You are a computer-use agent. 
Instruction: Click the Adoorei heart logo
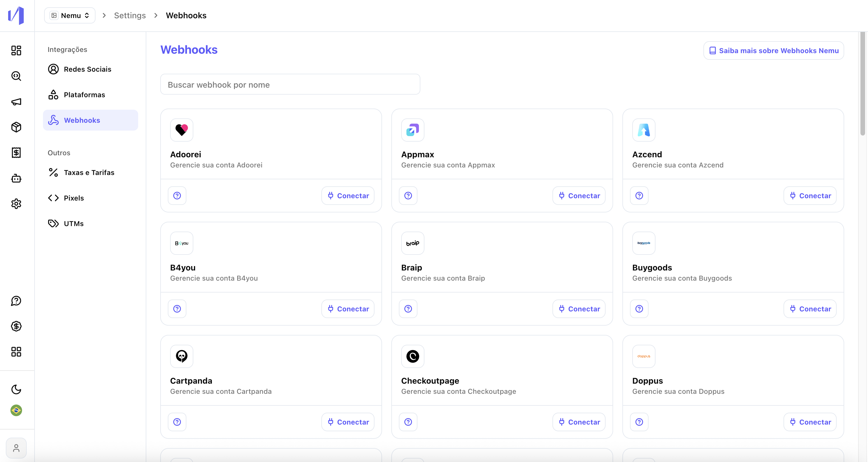click(182, 130)
